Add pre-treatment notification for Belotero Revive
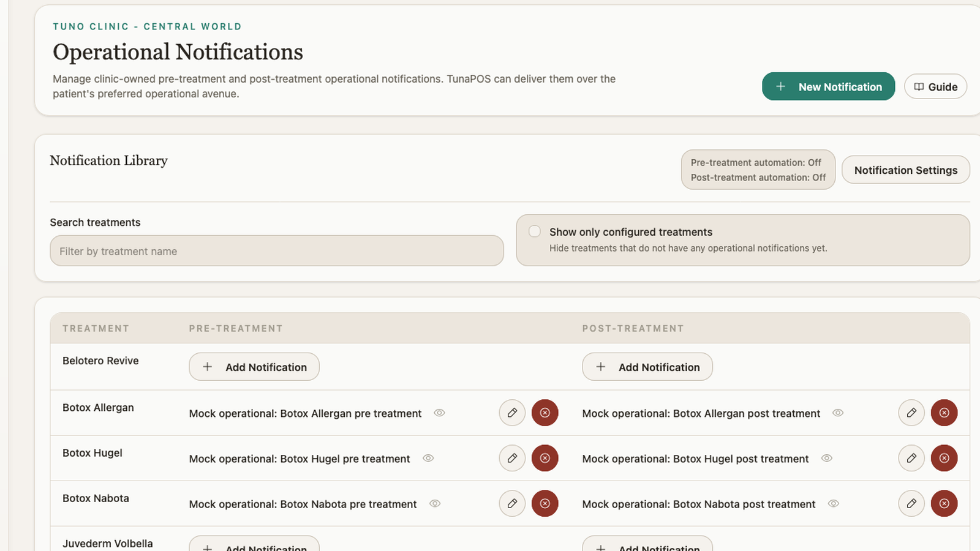The width and height of the screenshot is (980, 551). [x=254, y=367]
